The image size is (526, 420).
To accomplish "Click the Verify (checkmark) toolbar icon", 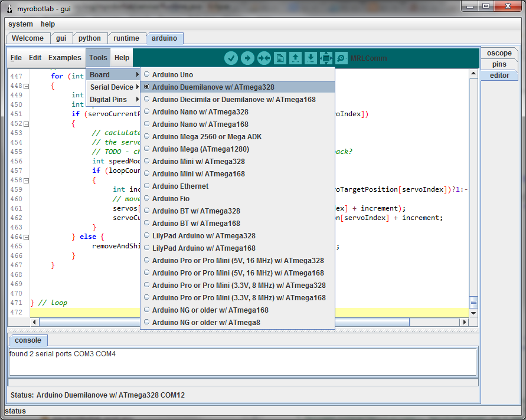I will (x=231, y=58).
